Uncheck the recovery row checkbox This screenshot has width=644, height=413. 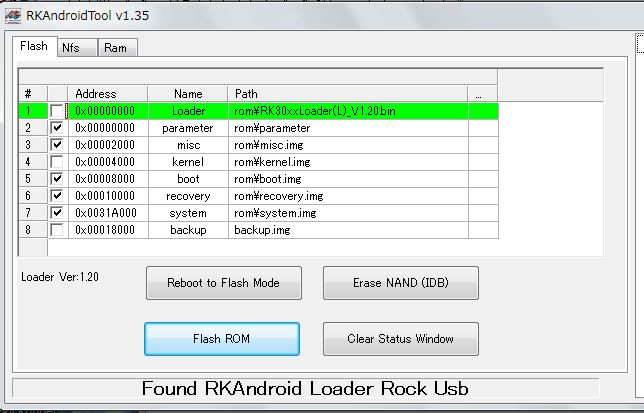click(57, 195)
